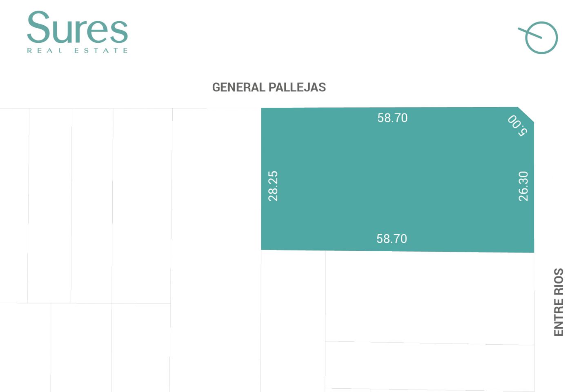The image size is (588, 392).
Task: Select the leftmost narrow lot on General Pallejas
Action: (14, 206)
